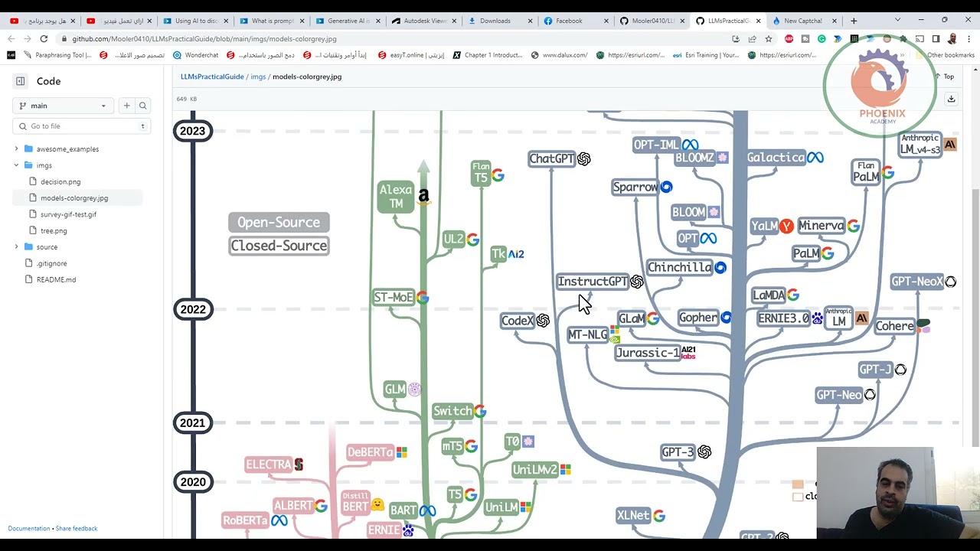Collapse the file tree side panel
980x551 pixels.
[21, 81]
